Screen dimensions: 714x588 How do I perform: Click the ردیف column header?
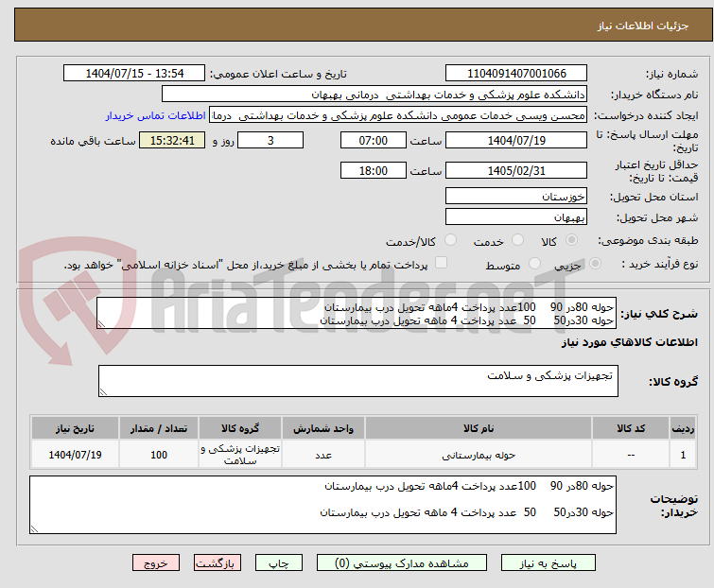[683, 428]
